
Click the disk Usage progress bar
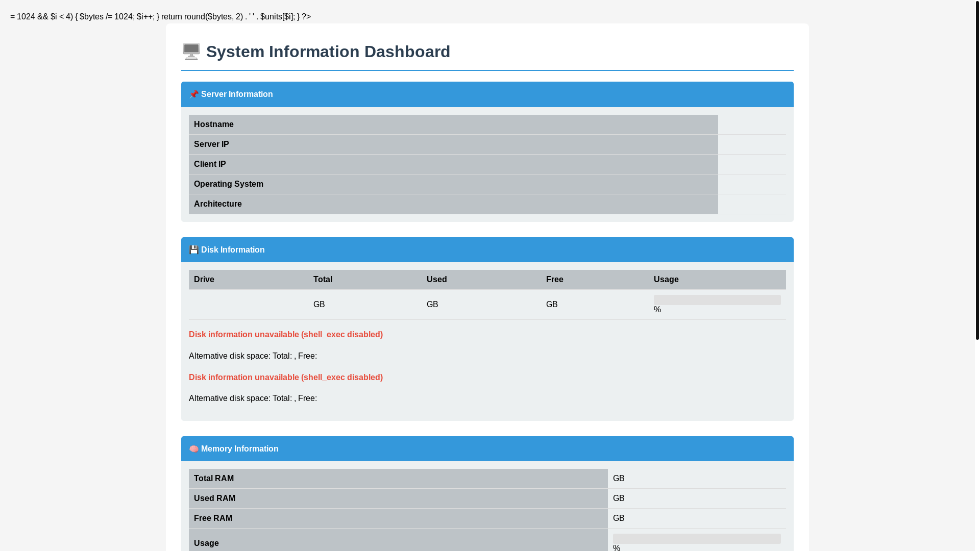point(717,300)
